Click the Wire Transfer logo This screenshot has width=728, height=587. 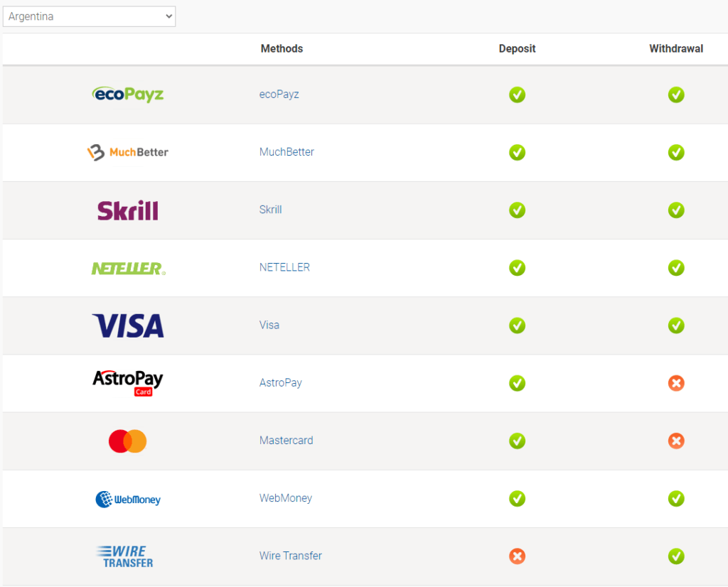[x=125, y=556]
